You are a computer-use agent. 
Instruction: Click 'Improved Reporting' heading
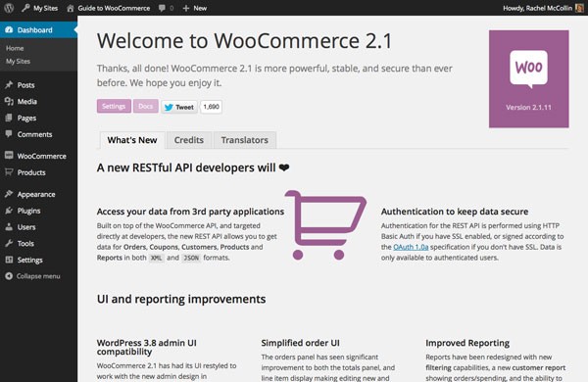467,343
